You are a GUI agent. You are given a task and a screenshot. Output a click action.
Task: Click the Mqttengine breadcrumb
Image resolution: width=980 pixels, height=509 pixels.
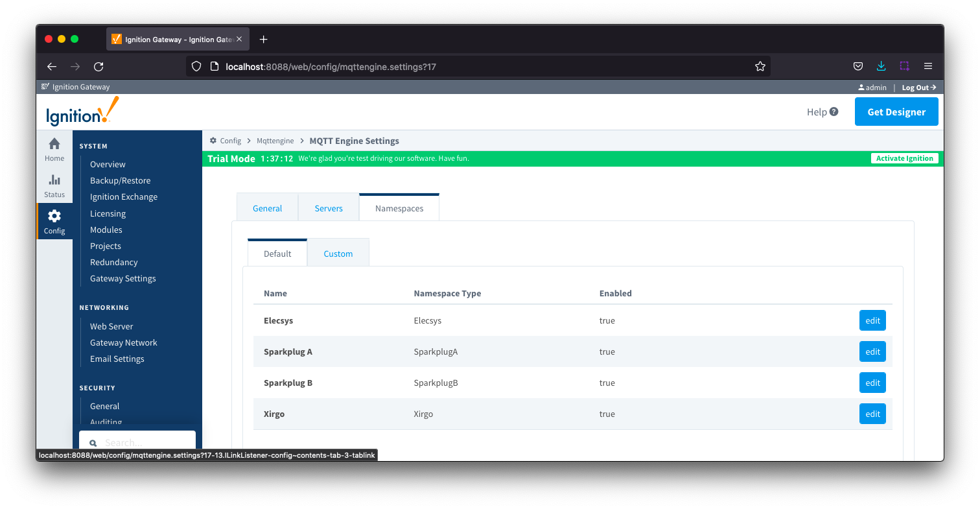click(x=275, y=141)
